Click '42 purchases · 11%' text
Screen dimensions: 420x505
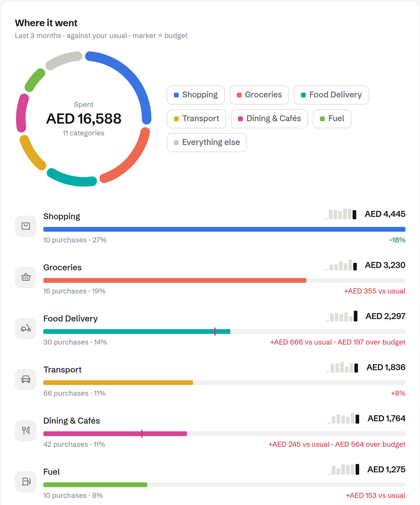point(74,444)
